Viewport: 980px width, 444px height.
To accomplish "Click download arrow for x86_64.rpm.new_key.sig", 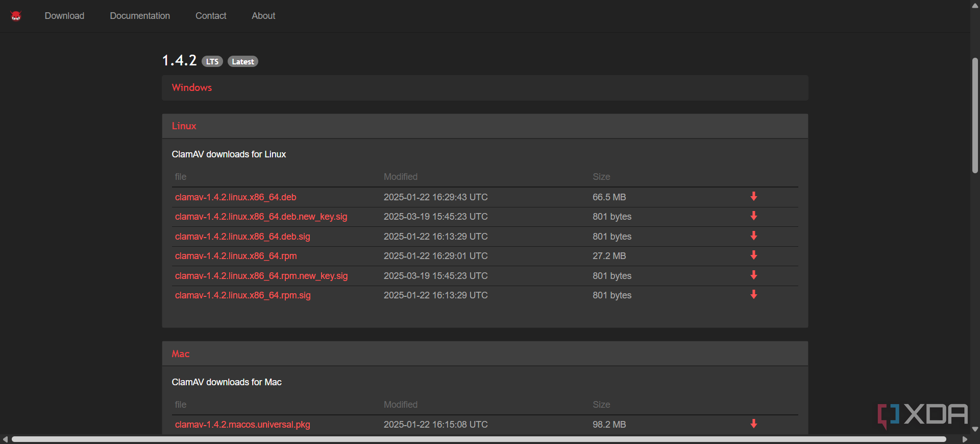I will 753,275.
